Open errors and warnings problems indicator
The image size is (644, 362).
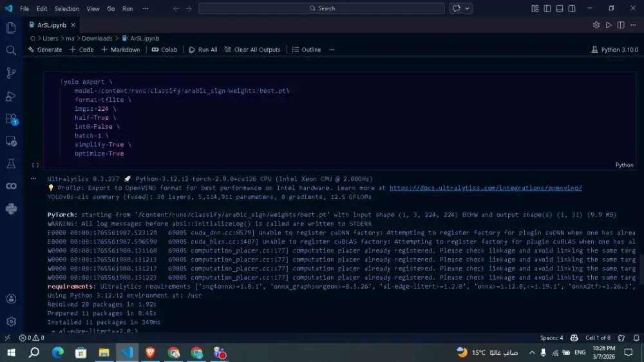[32, 338]
